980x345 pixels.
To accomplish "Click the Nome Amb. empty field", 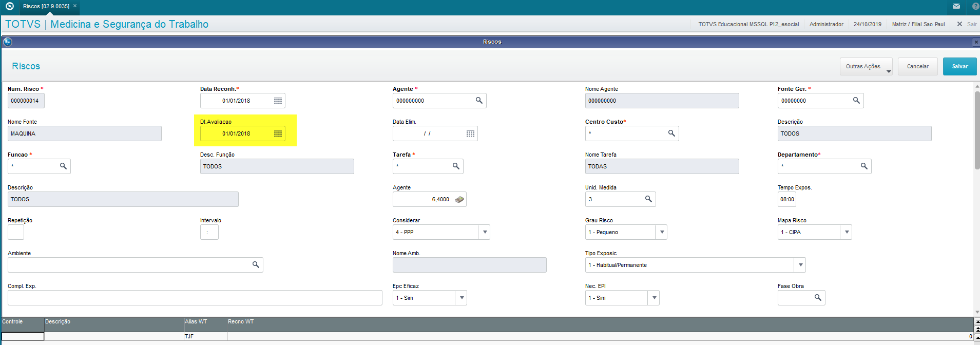I will (x=470, y=265).
